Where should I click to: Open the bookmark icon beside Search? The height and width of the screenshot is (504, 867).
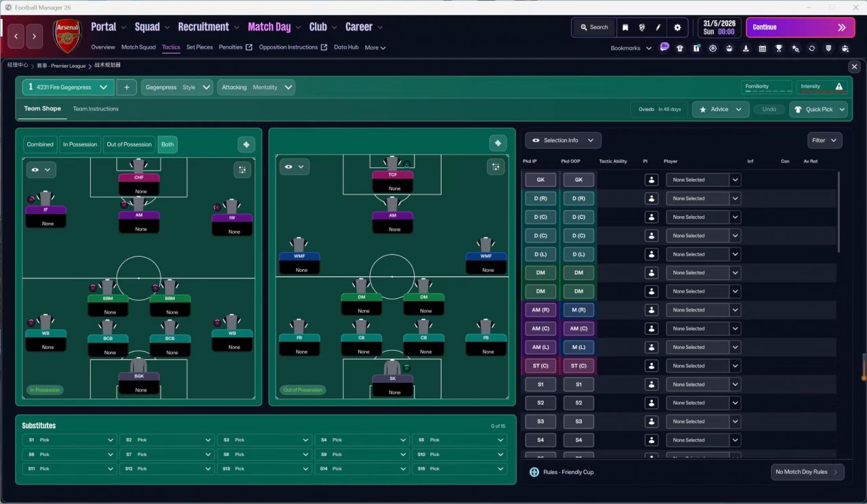pos(625,28)
